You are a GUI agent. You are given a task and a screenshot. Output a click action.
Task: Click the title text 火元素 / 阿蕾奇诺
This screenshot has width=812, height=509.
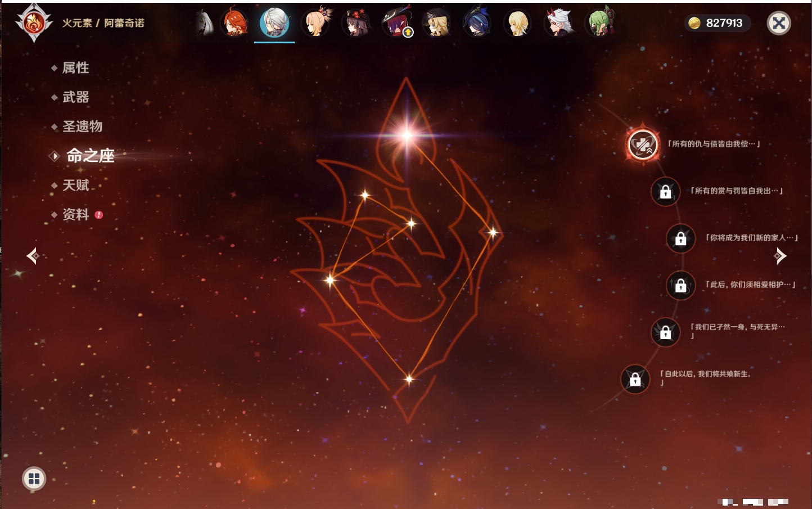(x=103, y=23)
